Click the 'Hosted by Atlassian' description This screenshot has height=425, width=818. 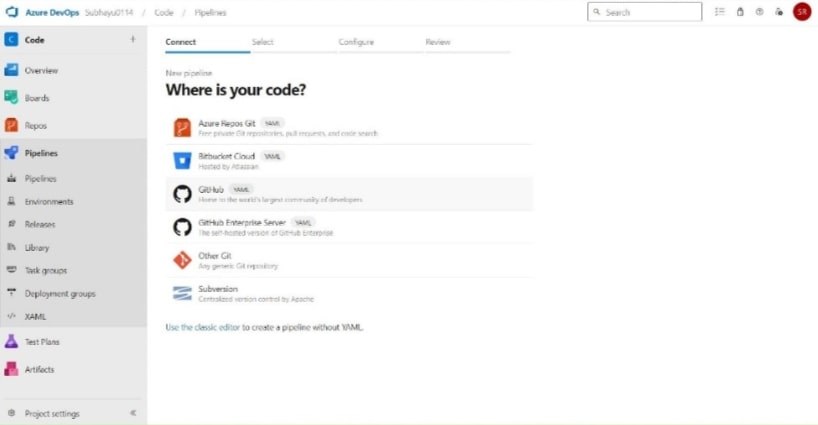point(228,166)
